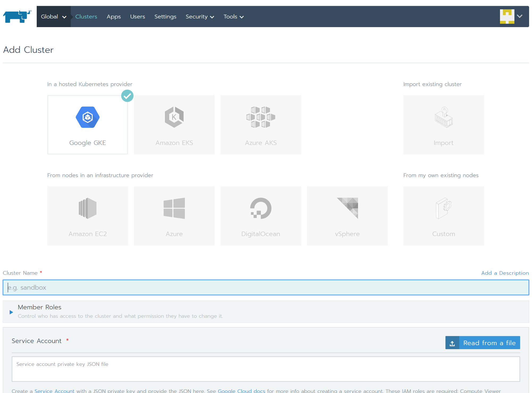Choose the Azure infrastructure provider tile

(174, 216)
